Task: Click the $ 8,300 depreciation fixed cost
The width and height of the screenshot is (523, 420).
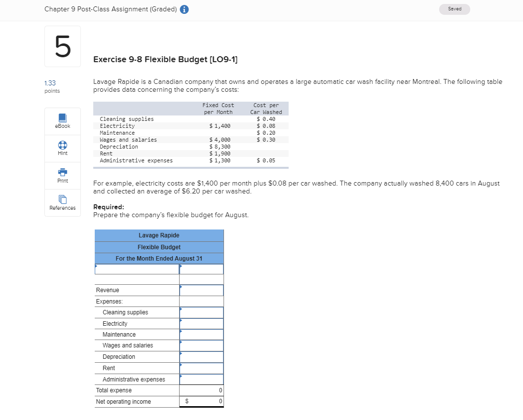Action: [220, 147]
